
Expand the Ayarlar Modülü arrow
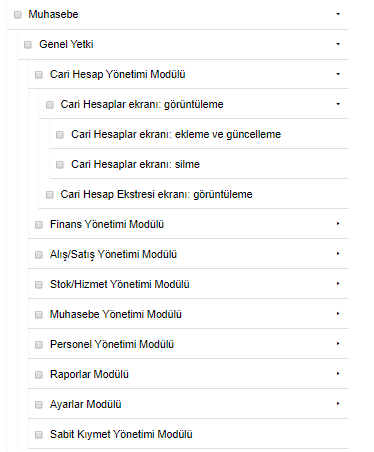pyautogui.click(x=338, y=404)
